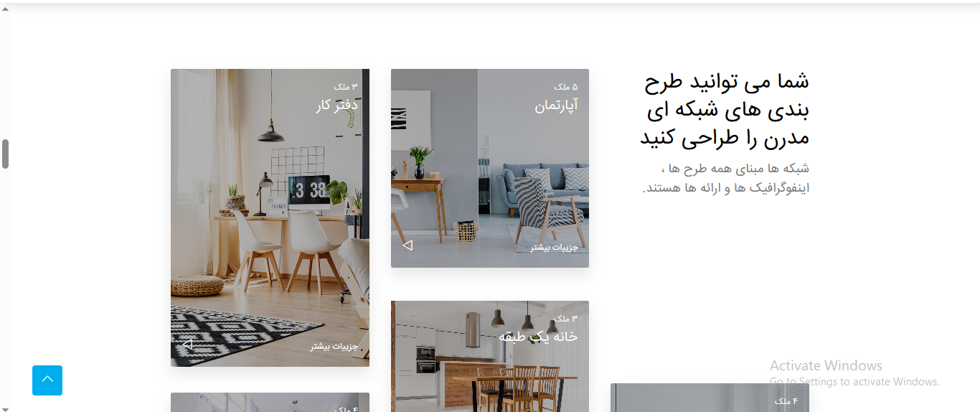980x412 pixels.
Task: Click the scrollbar up arrow at top-left
Action: (x=5, y=8)
